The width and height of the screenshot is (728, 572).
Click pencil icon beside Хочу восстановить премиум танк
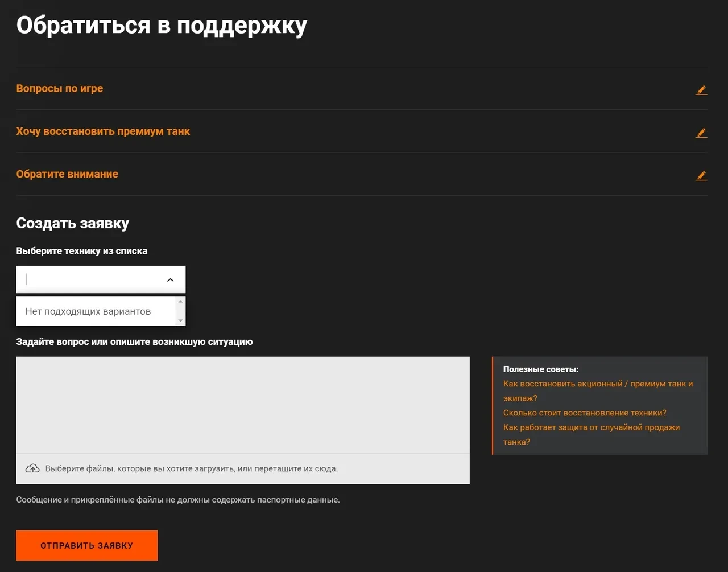pyautogui.click(x=701, y=133)
